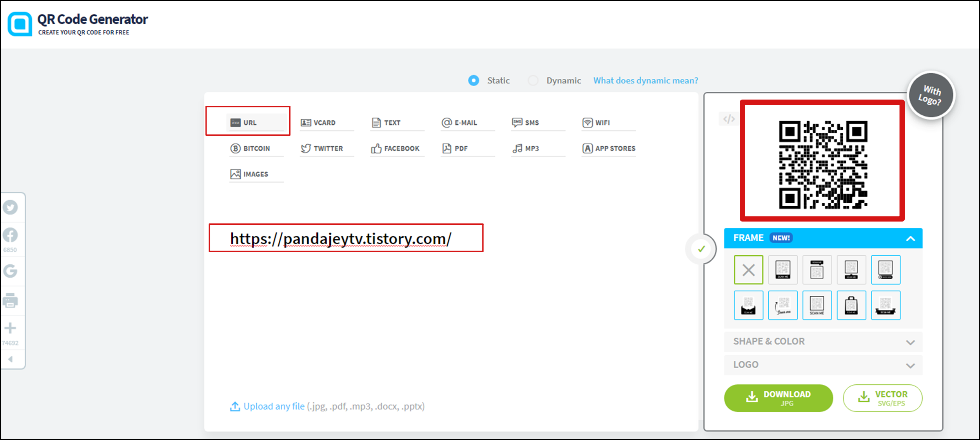Choose the MP3 type tab

[x=538, y=149]
